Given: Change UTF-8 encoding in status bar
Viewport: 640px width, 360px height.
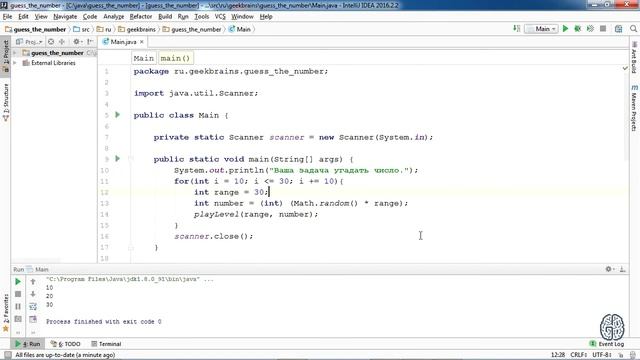Looking at the screenshot, I should (602, 355).
